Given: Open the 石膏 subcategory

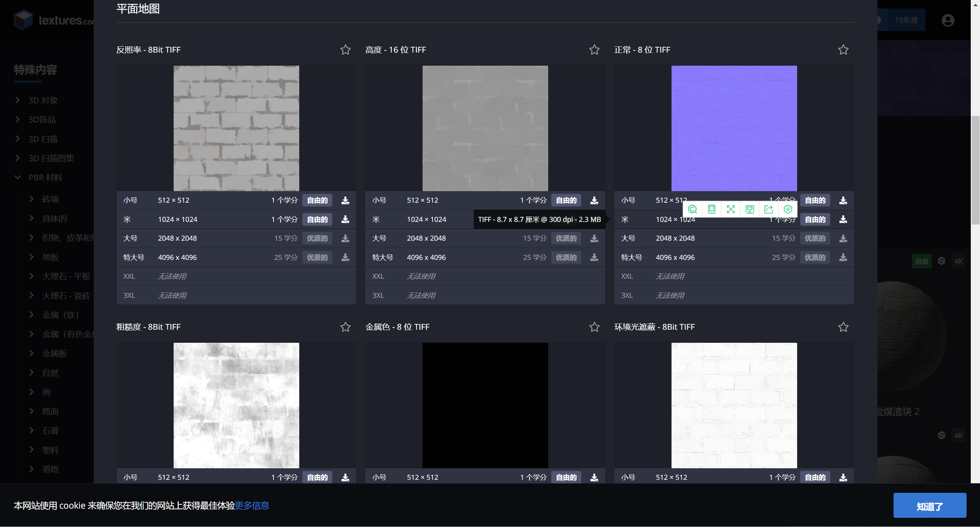Looking at the screenshot, I should [50, 431].
